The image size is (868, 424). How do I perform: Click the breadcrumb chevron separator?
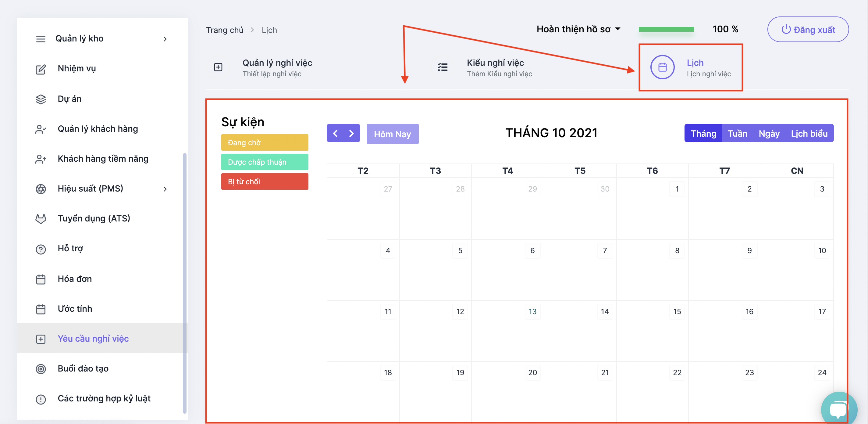[x=252, y=30]
